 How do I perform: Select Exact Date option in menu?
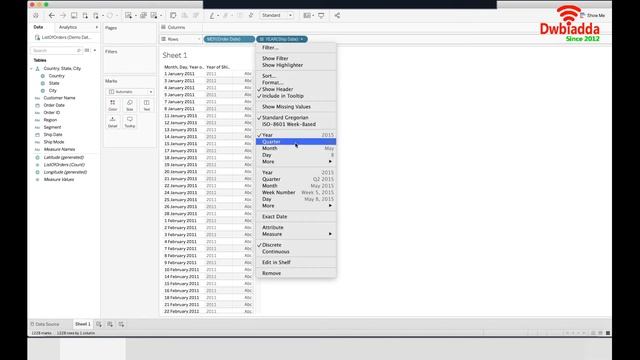pyautogui.click(x=274, y=216)
